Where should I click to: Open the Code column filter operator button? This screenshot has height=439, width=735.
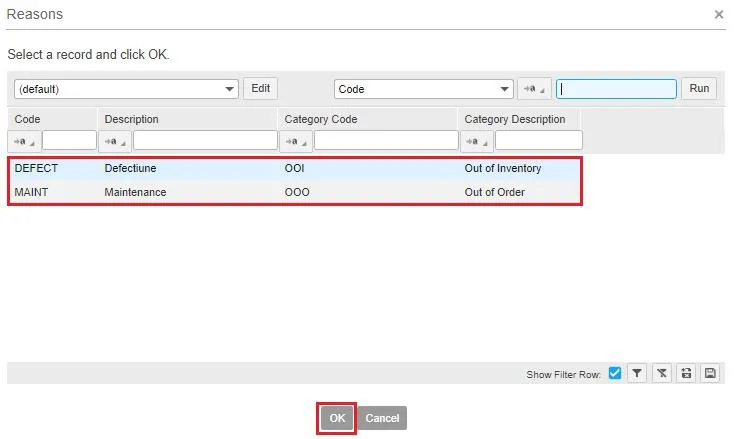24,141
